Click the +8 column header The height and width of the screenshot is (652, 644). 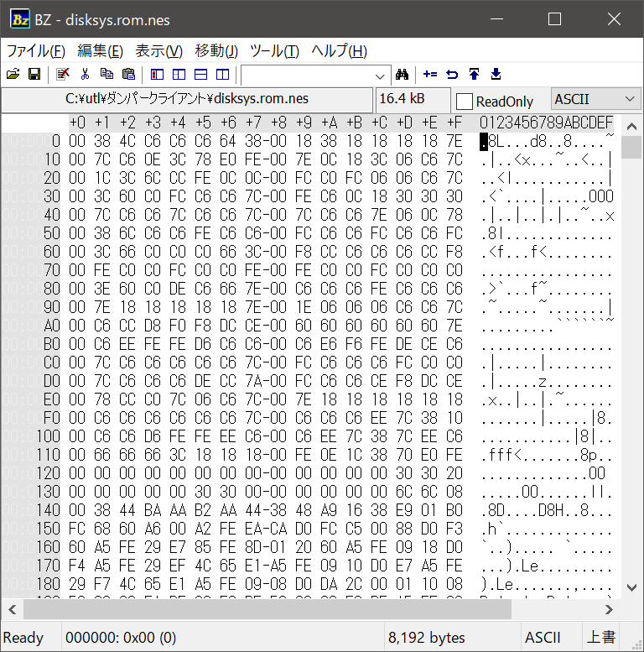pyautogui.click(x=278, y=123)
